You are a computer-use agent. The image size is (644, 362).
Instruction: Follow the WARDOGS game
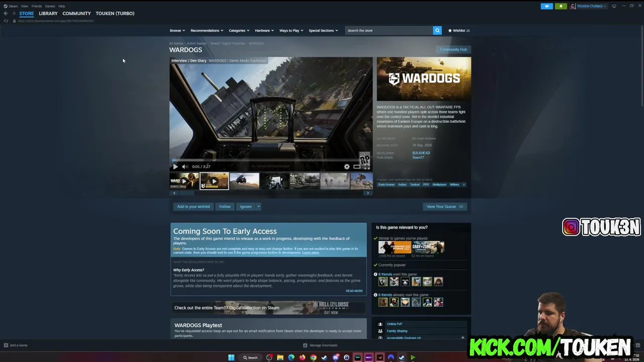225,207
